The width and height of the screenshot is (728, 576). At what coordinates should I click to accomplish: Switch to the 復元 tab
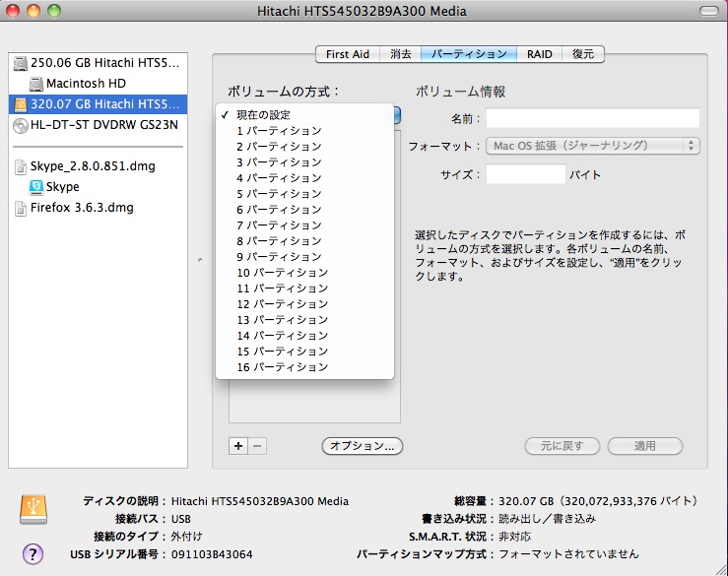pyautogui.click(x=583, y=54)
